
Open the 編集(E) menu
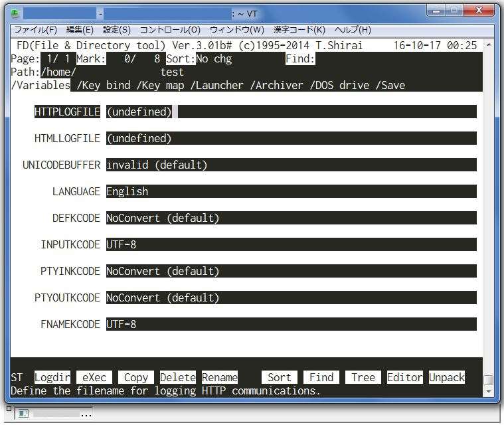80,30
